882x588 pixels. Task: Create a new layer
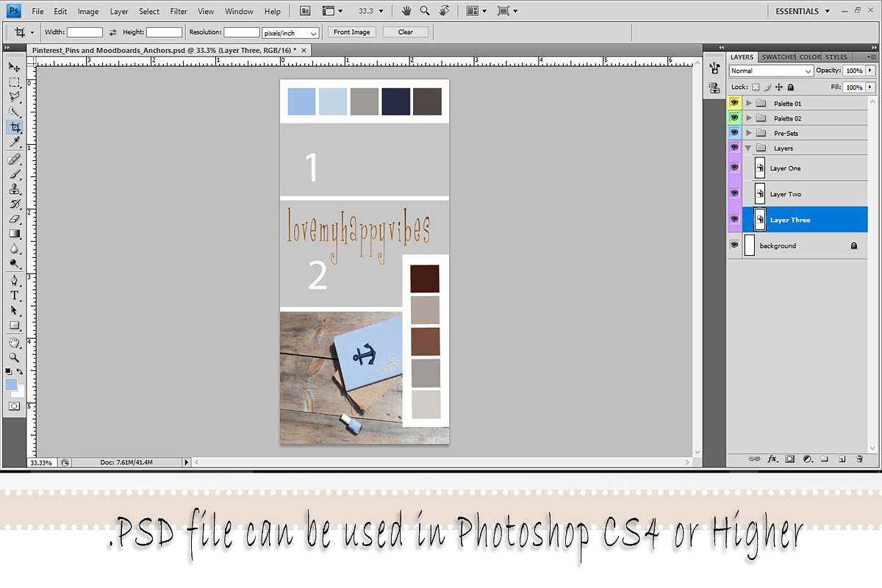click(842, 459)
